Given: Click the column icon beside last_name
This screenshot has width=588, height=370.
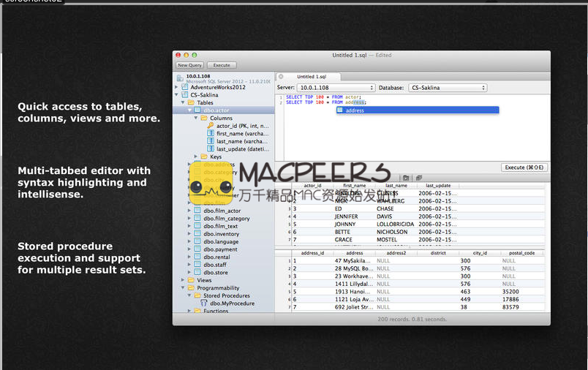Looking at the screenshot, I should [x=211, y=141].
